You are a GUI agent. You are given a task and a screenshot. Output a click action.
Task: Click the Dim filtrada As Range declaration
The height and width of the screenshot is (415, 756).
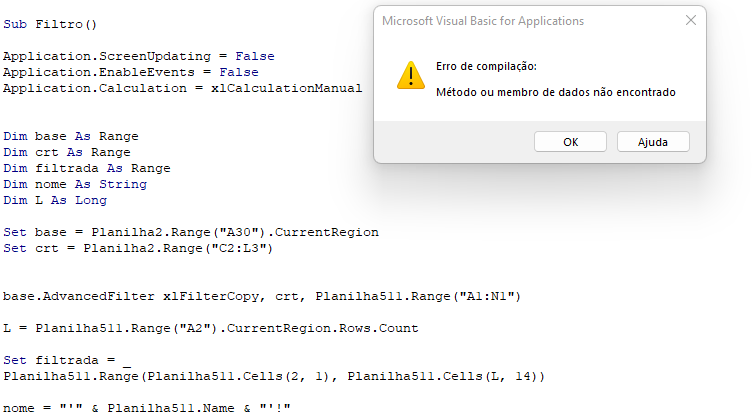[87, 168]
